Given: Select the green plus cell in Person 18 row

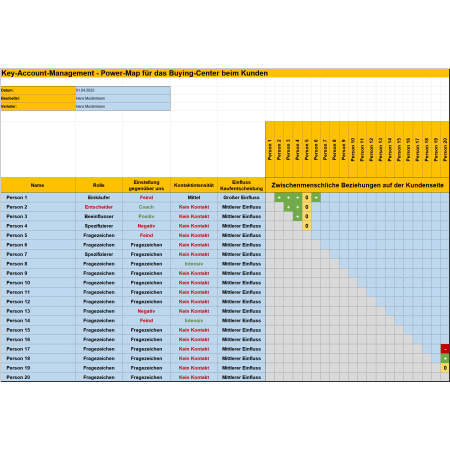Looking at the screenshot, I should 445,358.
